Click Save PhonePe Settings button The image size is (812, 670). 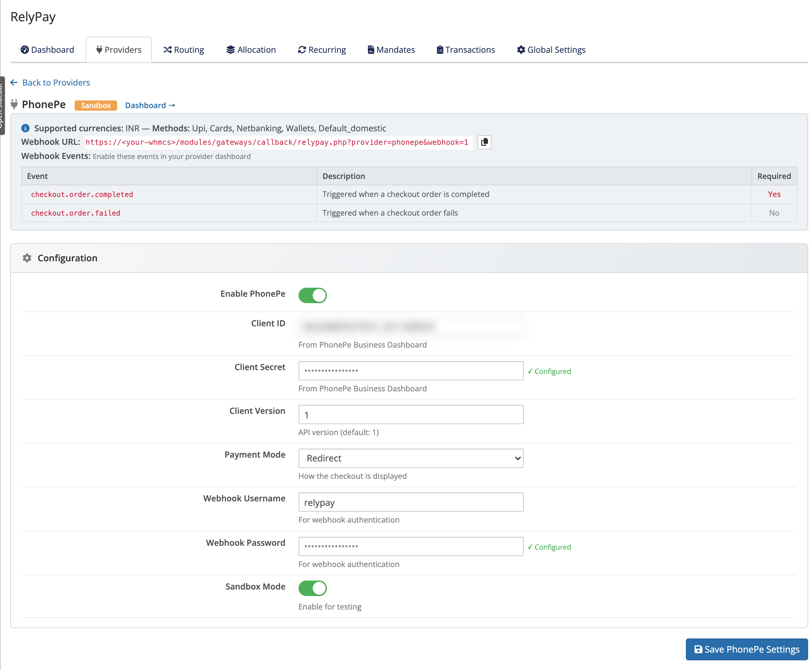(747, 649)
